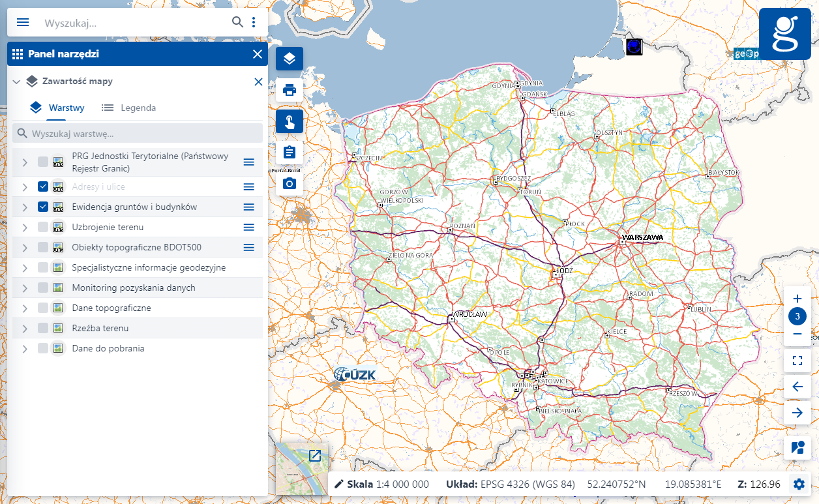This screenshot has width=819, height=504.
Task: Expand the Rzeźba terenu layer group
Action: pyautogui.click(x=25, y=328)
